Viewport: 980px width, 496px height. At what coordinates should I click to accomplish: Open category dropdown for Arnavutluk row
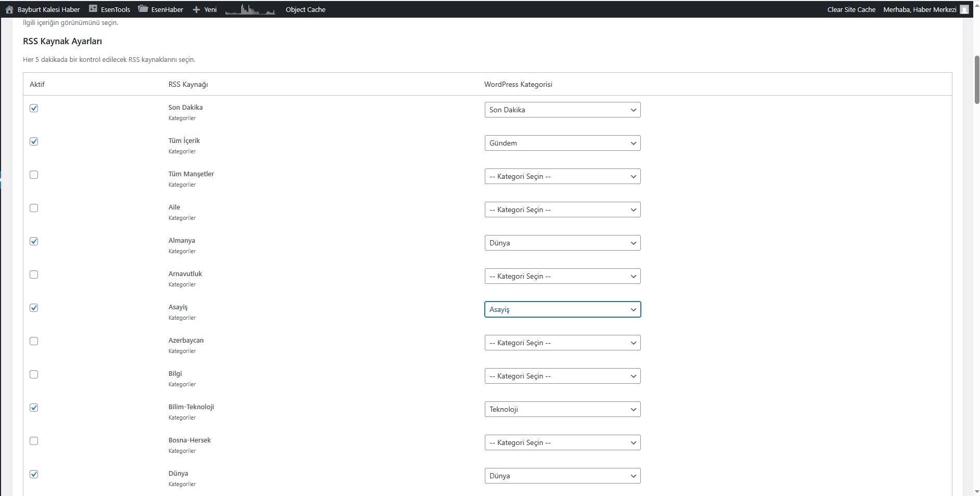[562, 276]
